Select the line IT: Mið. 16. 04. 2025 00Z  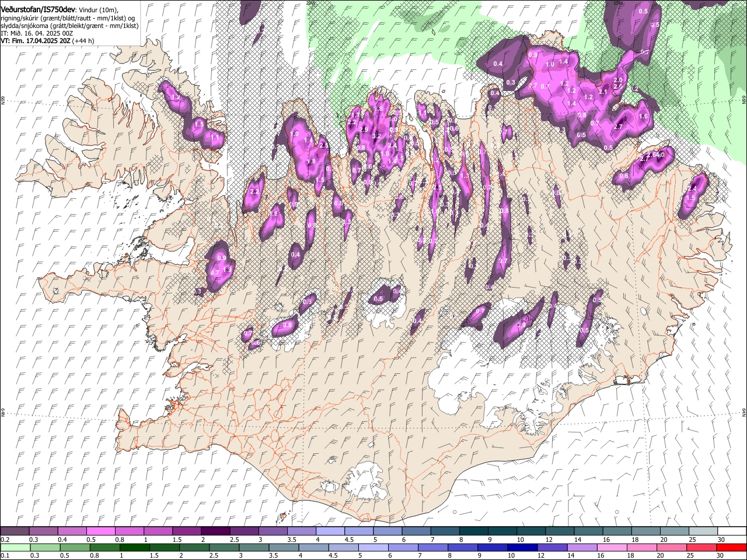[x=37, y=33]
